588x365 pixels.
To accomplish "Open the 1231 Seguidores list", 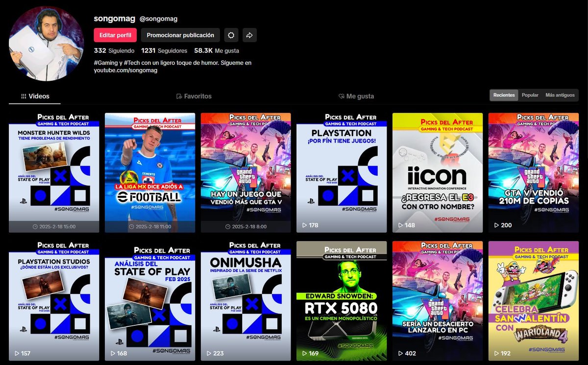I will pyautogui.click(x=164, y=50).
